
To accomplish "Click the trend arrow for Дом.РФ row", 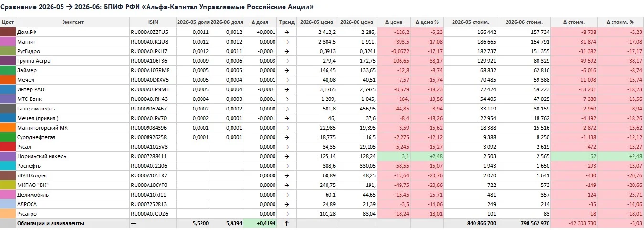I will [287, 32].
